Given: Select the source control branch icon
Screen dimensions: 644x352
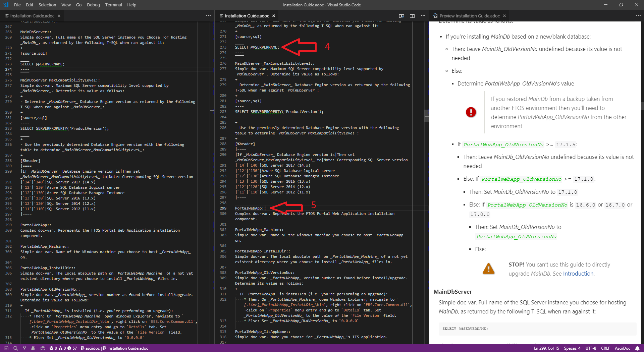Looking at the screenshot, I should tap(24, 348).
